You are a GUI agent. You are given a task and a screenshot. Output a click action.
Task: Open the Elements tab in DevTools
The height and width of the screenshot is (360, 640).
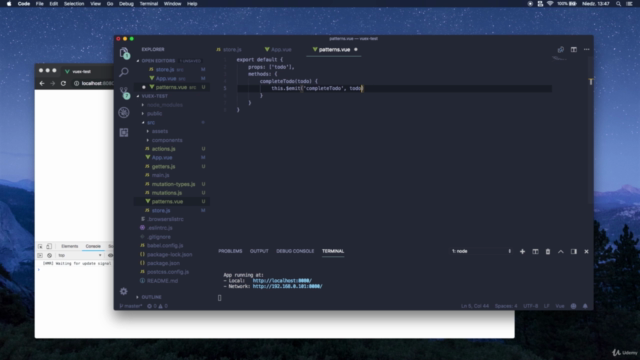tap(69, 246)
